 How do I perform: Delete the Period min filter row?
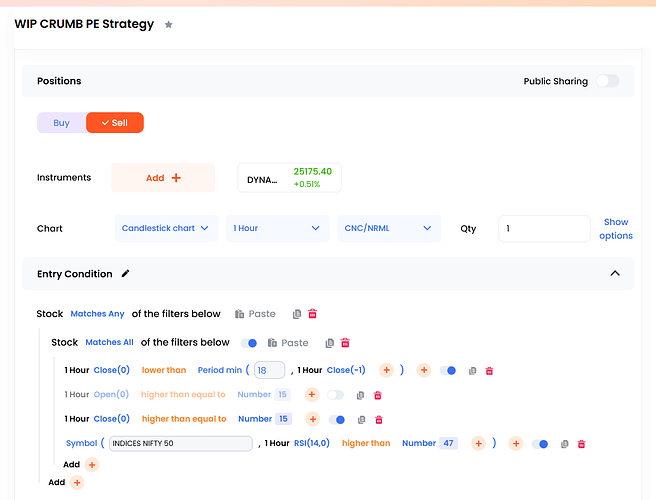489,371
